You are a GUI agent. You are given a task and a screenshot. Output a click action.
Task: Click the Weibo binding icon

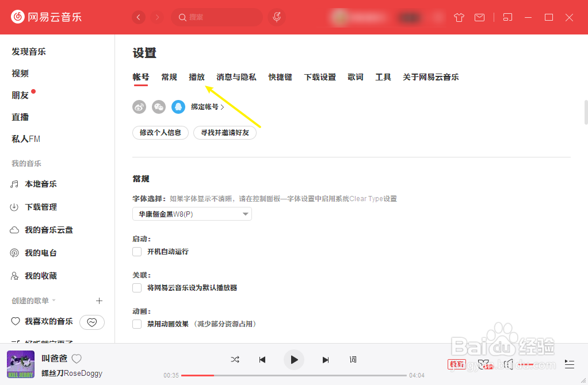point(139,107)
